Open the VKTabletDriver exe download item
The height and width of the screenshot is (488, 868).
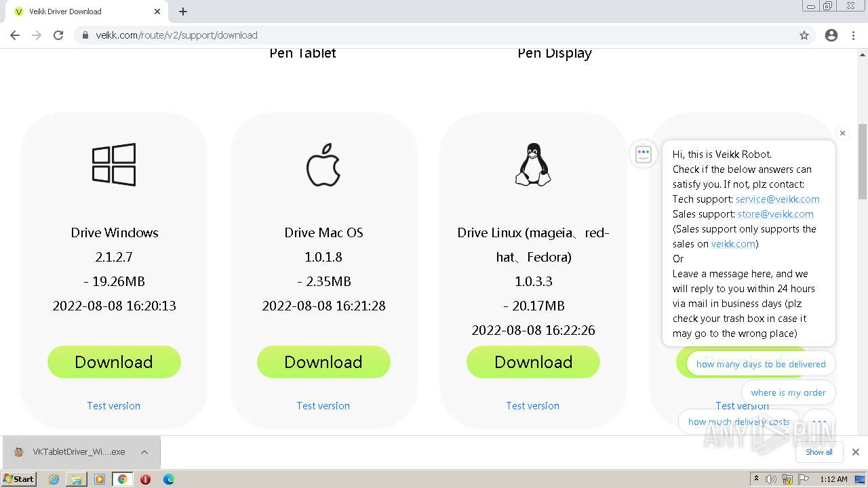click(x=71, y=452)
